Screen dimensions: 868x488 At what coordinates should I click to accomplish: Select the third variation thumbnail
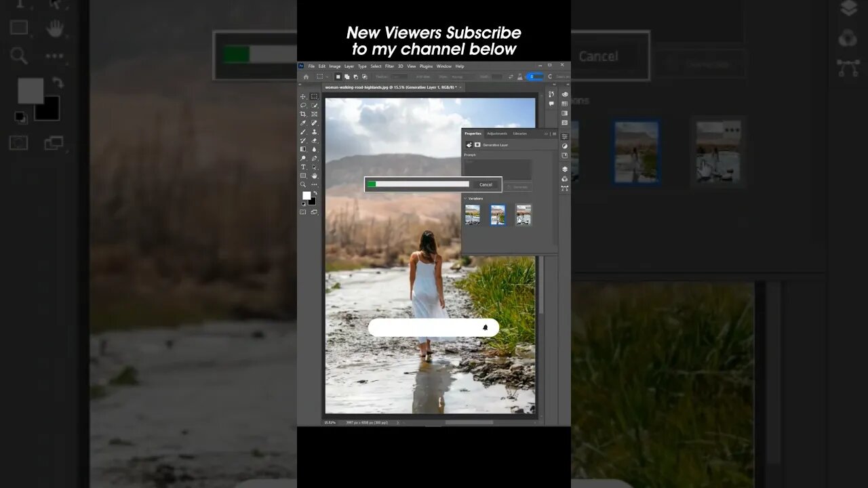(524, 215)
